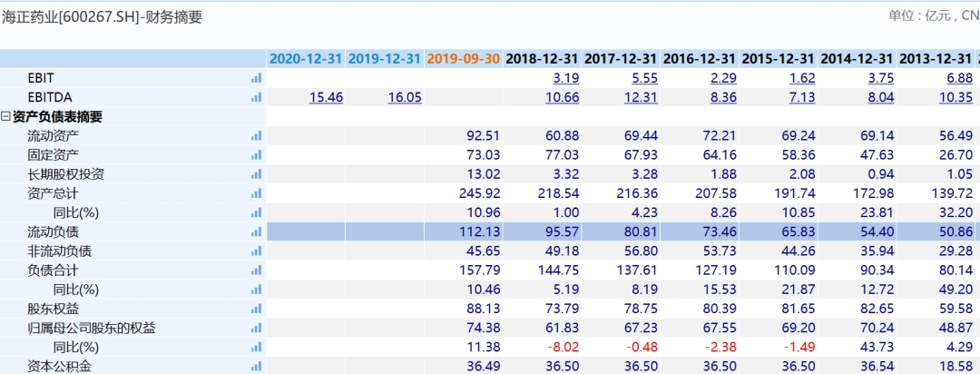Open EBIT value 5.55 link

tap(645, 78)
